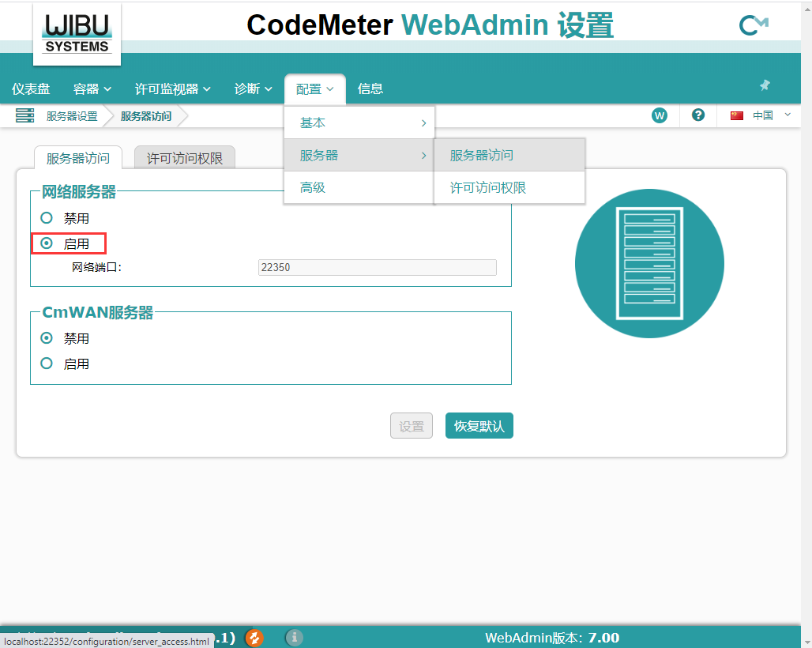Click the CmWAN服务器 section heading
This screenshot has height=648, width=812.
pos(97,312)
